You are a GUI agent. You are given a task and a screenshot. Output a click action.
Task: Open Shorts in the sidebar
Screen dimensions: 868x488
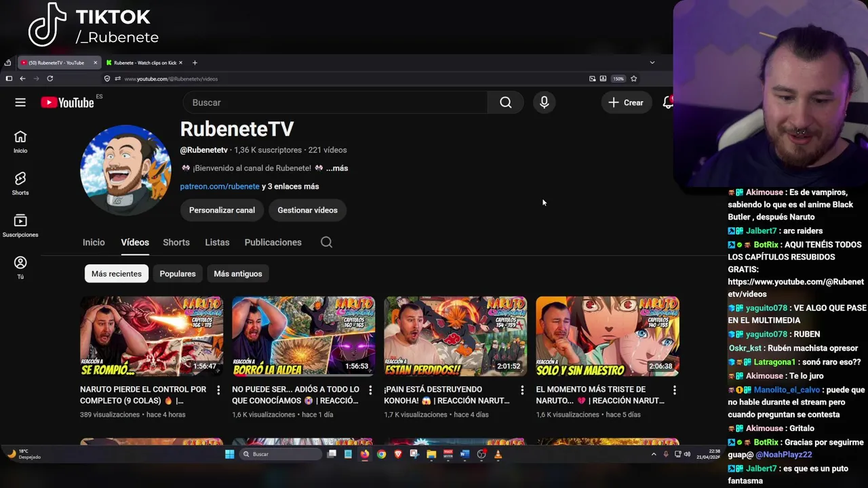pyautogui.click(x=20, y=184)
